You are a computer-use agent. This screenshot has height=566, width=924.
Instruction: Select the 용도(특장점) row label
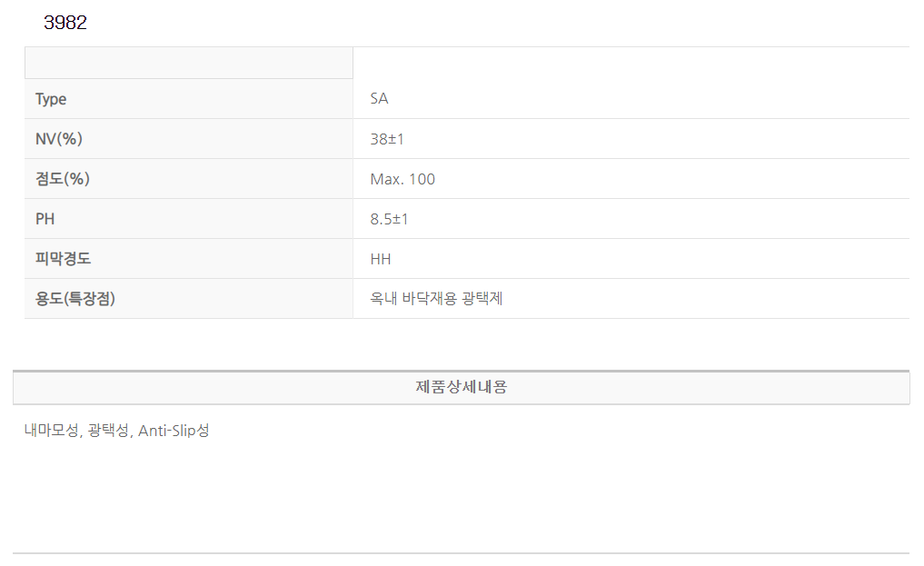click(75, 299)
